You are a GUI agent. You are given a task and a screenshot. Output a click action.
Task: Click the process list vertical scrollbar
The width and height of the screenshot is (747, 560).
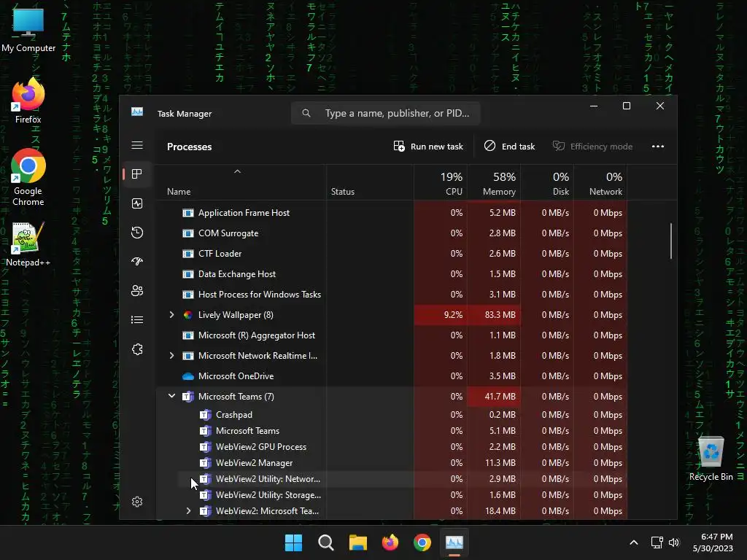(671, 241)
